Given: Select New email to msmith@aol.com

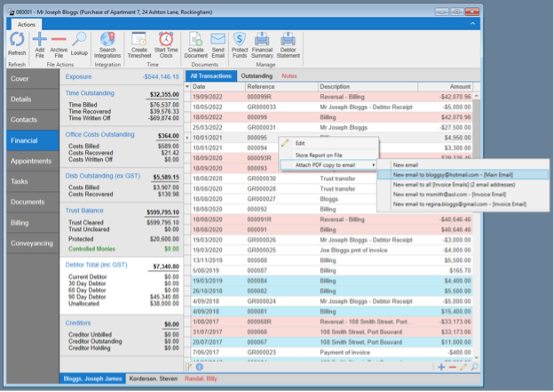Looking at the screenshot, I should [463, 194].
